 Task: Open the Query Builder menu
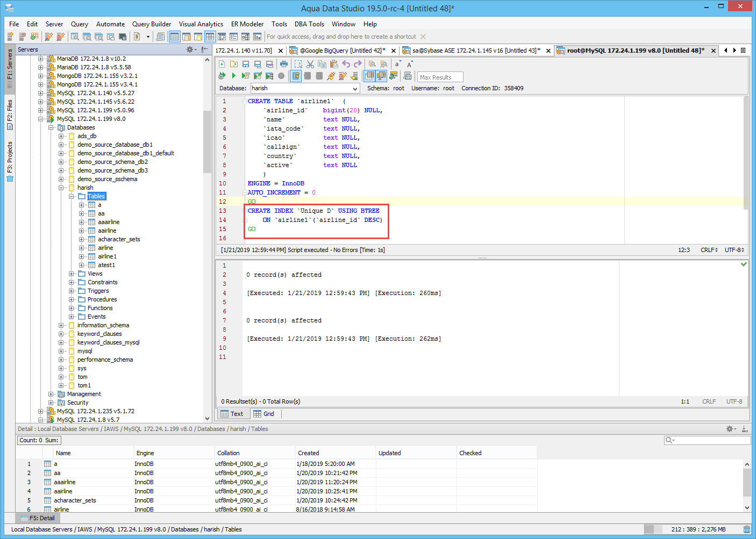tap(152, 24)
